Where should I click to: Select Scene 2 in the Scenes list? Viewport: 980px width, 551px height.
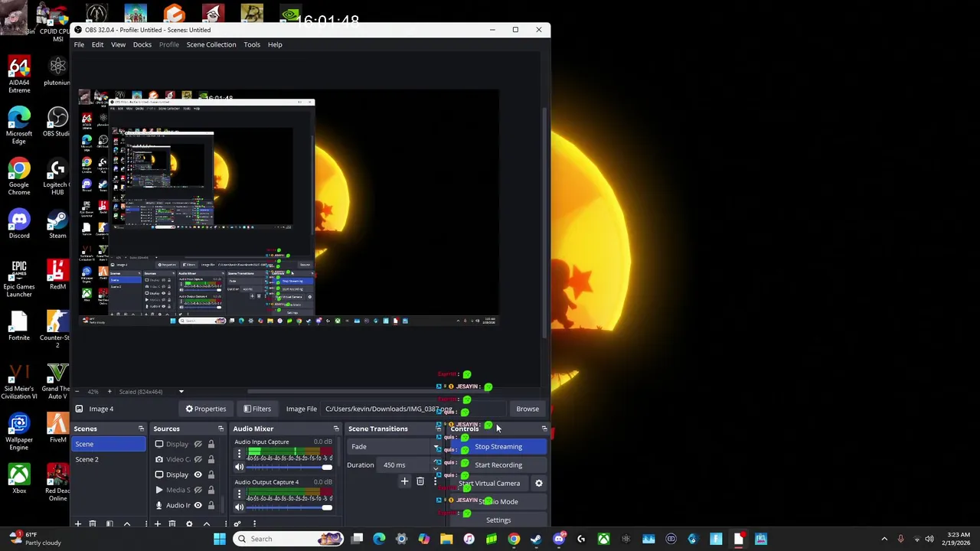(x=109, y=459)
